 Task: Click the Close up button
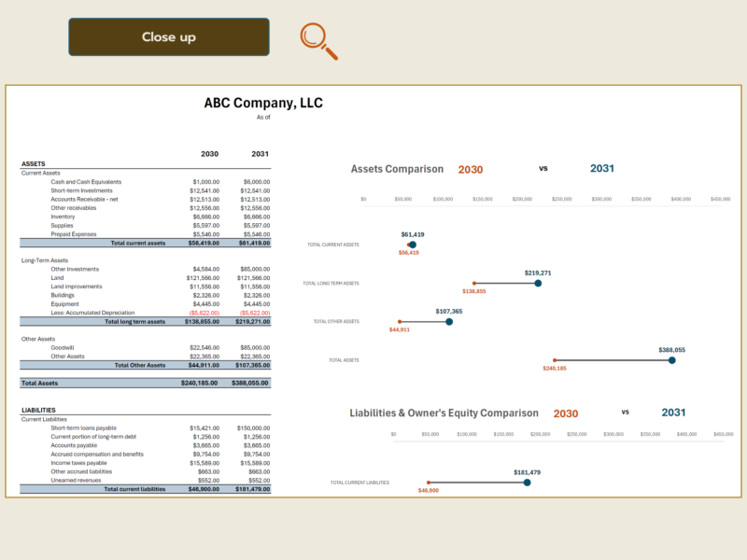(169, 37)
